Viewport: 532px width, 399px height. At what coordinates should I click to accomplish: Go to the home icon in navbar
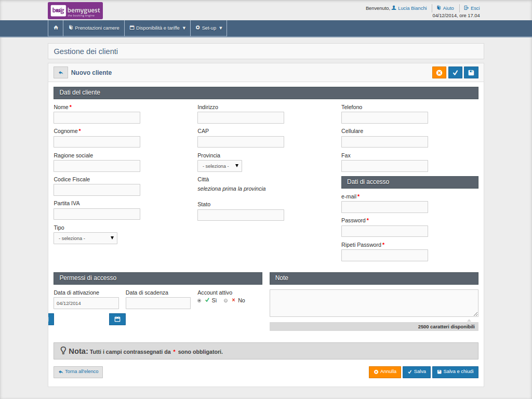pyautogui.click(x=56, y=28)
